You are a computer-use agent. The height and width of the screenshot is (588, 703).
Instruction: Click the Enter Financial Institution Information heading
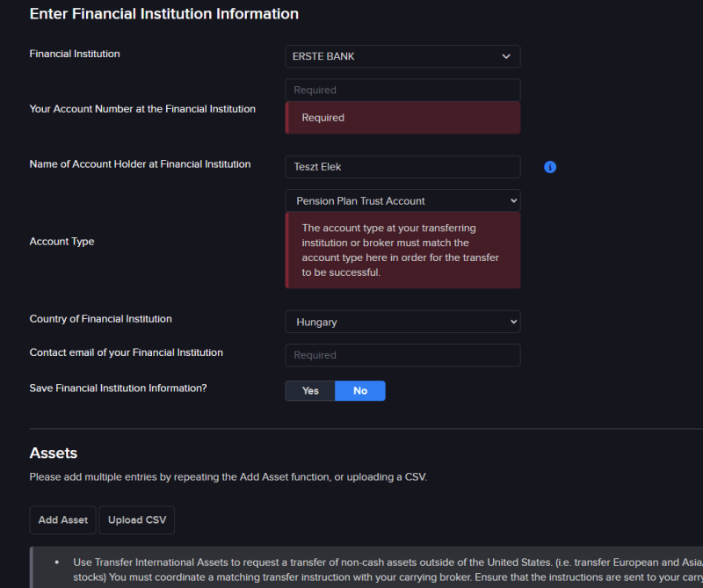(x=164, y=14)
